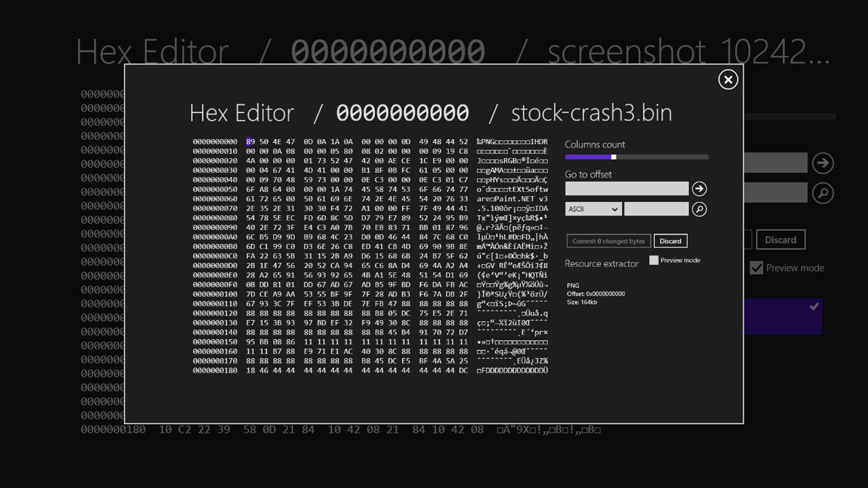Click the Commit 0 changed bytes button
The width and height of the screenshot is (868, 488).
(x=609, y=241)
